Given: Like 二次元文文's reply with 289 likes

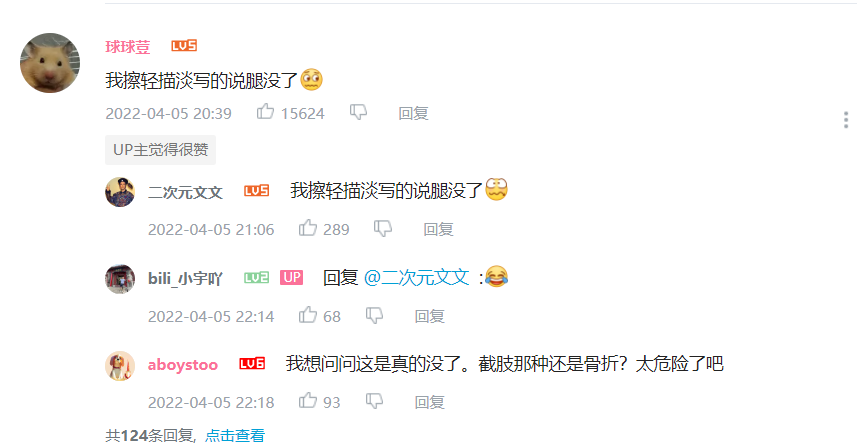Looking at the screenshot, I should [307, 228].
